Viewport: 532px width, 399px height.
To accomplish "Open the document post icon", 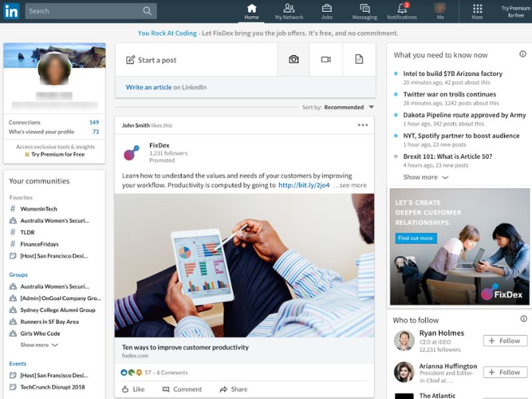I will [357, 59].
